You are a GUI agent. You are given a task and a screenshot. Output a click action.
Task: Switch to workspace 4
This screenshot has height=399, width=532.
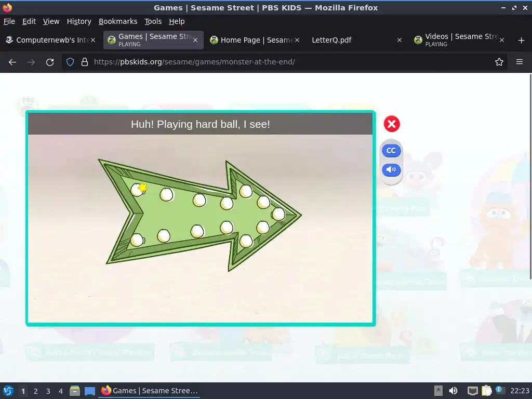[61, 391]
